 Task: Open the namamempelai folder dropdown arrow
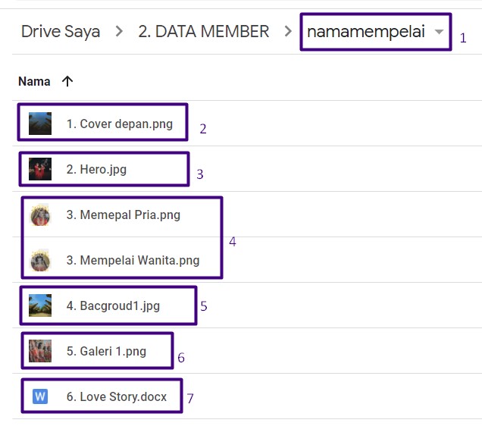pyautogui.click(x=439, y=32)
